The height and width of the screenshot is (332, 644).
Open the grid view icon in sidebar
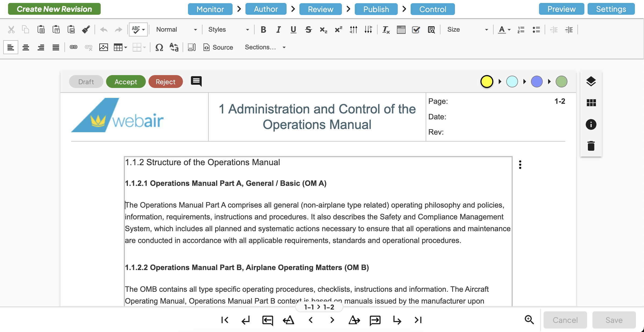591,103
